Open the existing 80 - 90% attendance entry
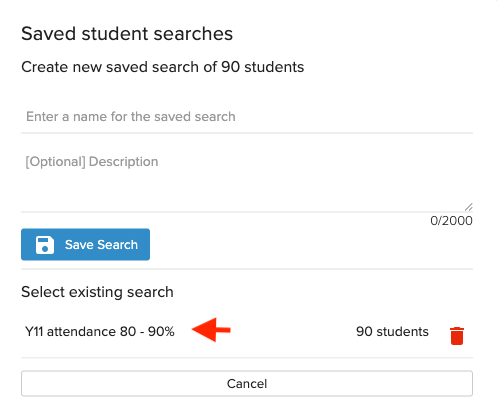 (x=100, y=332)
